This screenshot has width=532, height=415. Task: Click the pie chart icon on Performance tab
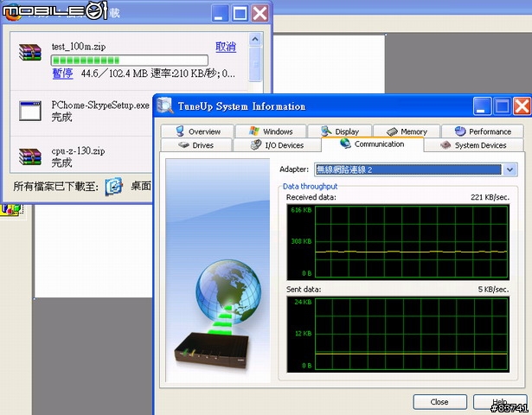460,131
